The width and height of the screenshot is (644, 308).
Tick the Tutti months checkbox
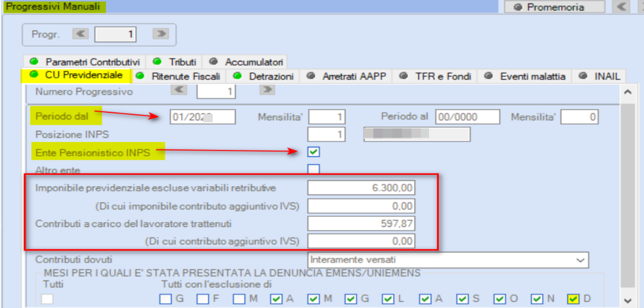[47, 298]
